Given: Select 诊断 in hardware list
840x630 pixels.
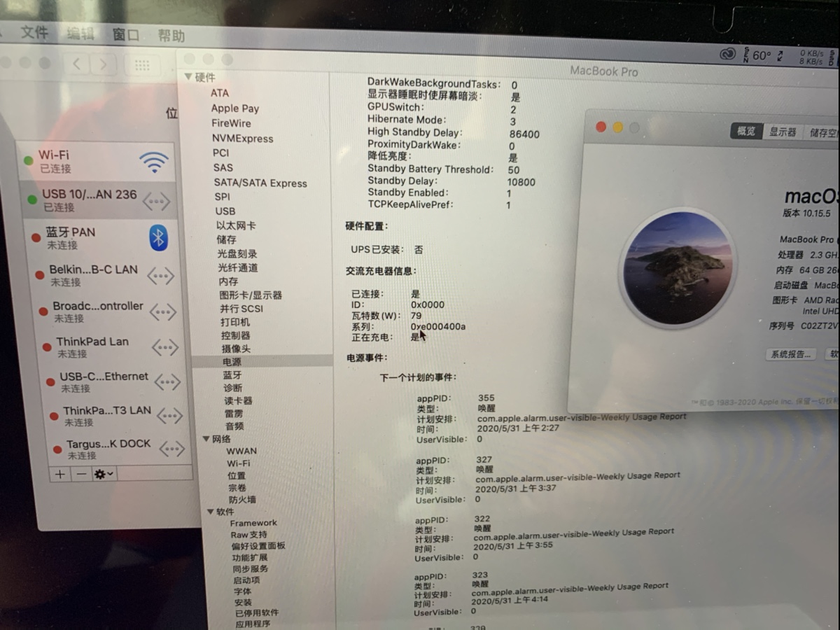Looking at the screenshot, I should pyautogui.click(x=233, y=387).
